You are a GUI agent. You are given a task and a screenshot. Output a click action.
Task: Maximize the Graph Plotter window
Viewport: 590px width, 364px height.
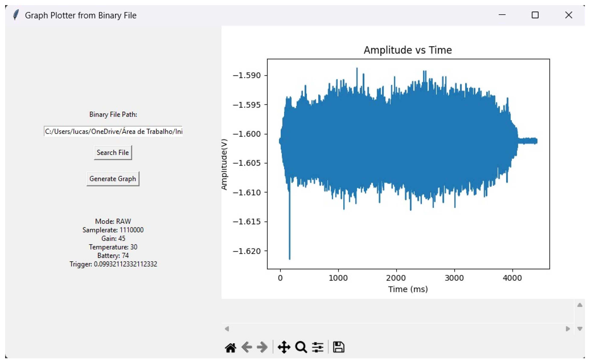(535, 15)
